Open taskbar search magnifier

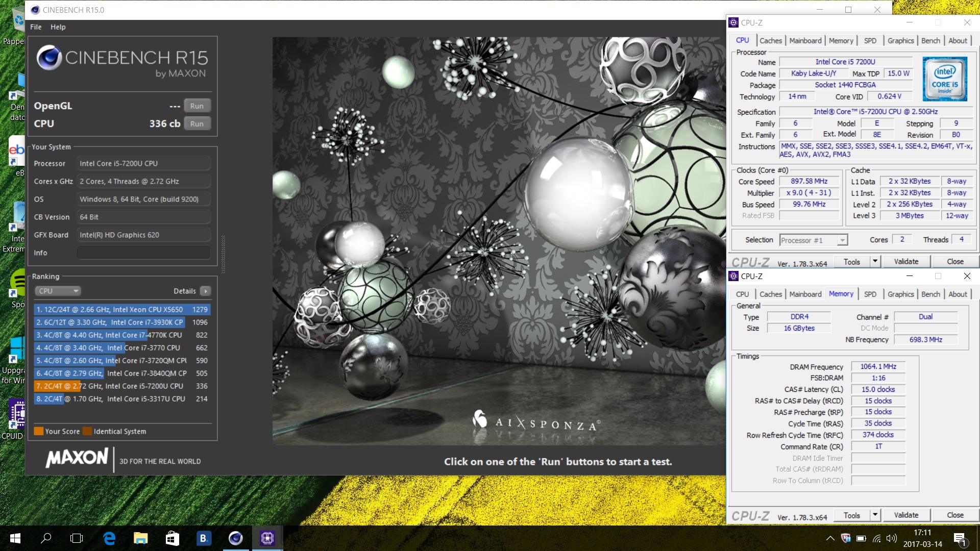coord(46,538)
